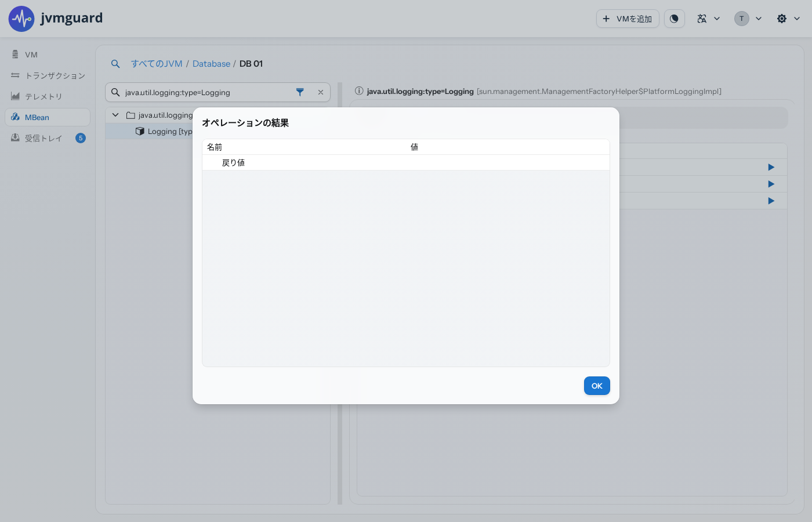Run the second operation play arrow
The image size is (812, 522).
[771, 184]
